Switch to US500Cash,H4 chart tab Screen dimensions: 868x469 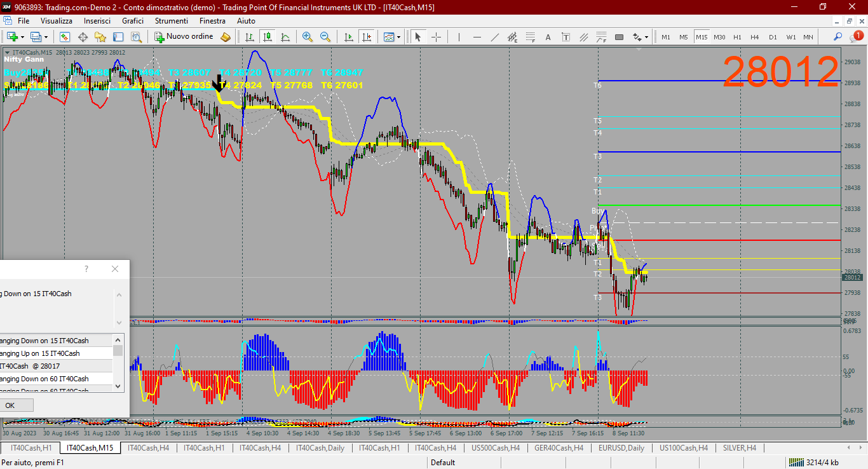496,448
